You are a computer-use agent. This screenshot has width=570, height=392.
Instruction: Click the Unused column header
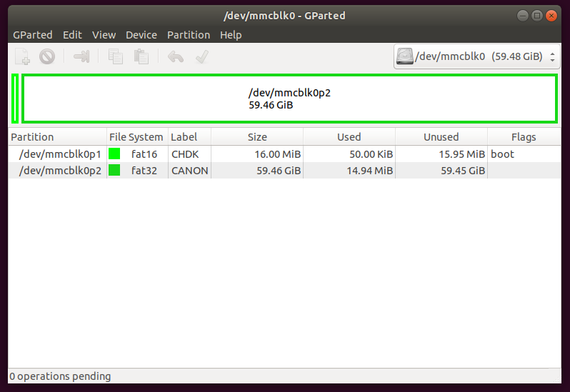pyautogui.click(x=441, y=137)
